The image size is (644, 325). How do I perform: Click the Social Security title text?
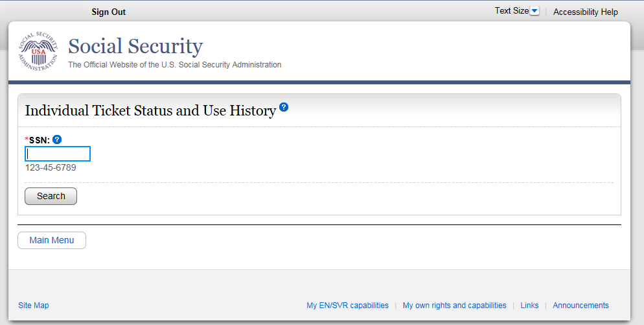point(135,46)
